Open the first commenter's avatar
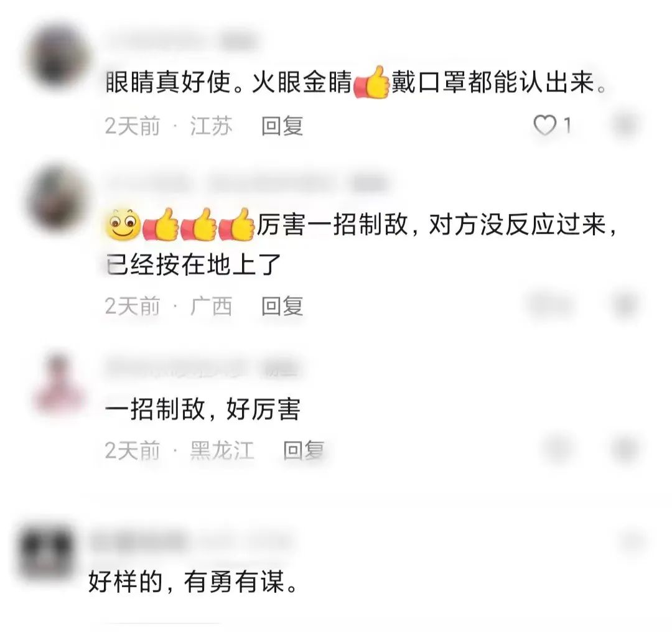This screenshot has width=672, height=632. pos(58,56)
